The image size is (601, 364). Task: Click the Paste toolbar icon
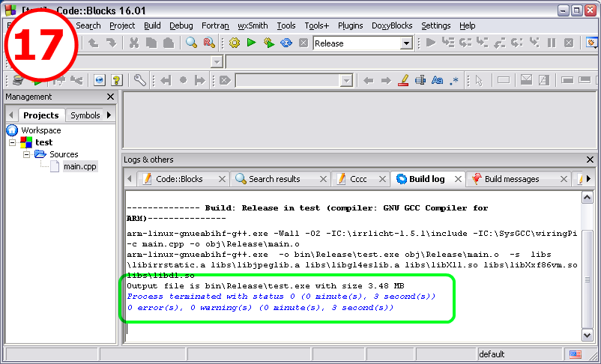169,43
